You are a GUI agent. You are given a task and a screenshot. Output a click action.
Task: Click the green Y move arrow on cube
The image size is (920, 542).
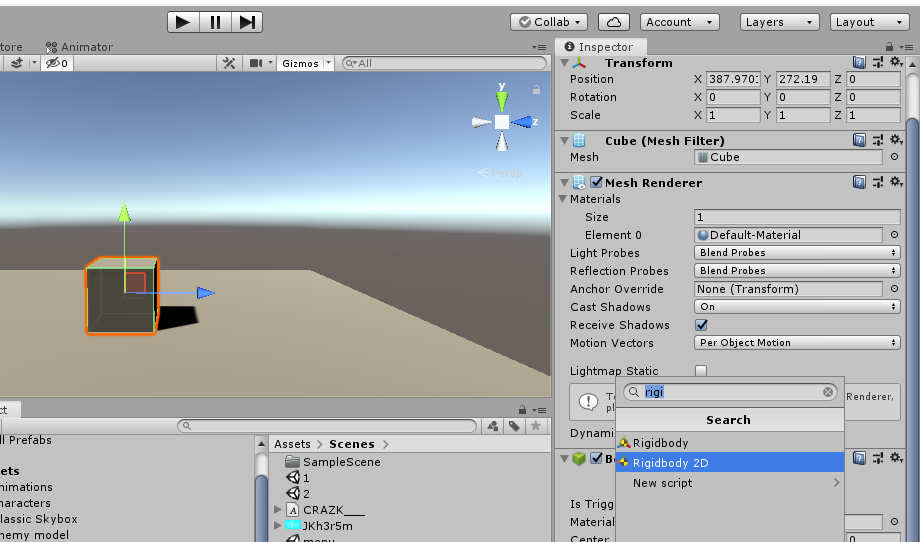coord(124,212)
